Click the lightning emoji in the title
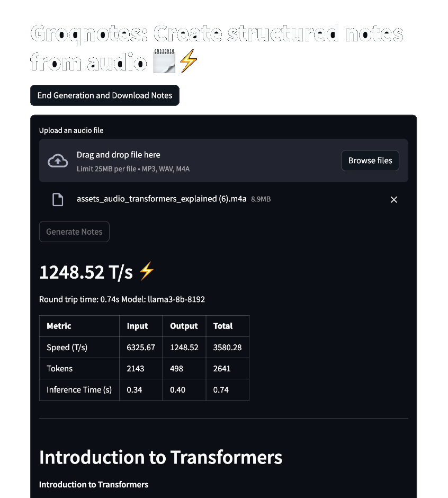Screen dimensions: 448x498 (189, 61)
